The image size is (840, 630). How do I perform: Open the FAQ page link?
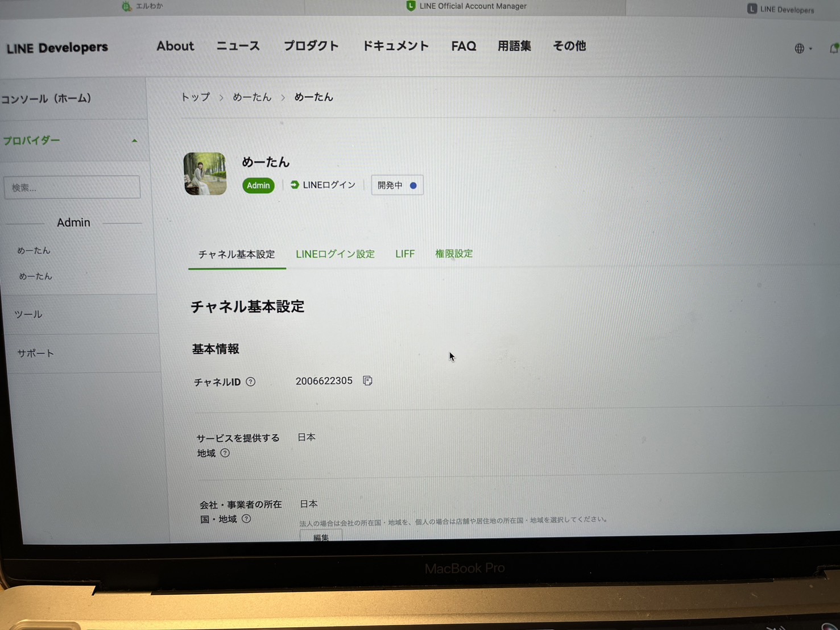(464, 46)
